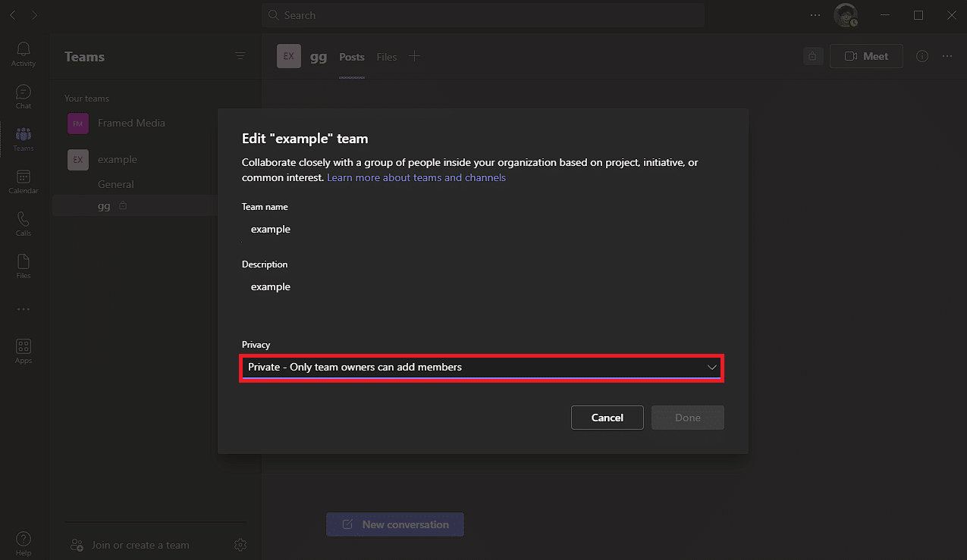
Task: Click the Meet button
Action: click(866, 56)
